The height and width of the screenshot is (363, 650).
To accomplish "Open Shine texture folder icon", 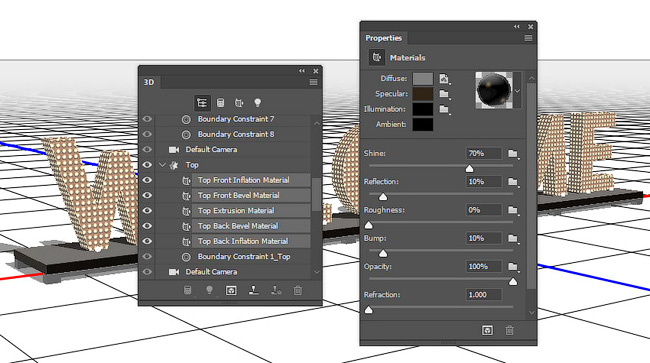I will click(x=513, y=154).
